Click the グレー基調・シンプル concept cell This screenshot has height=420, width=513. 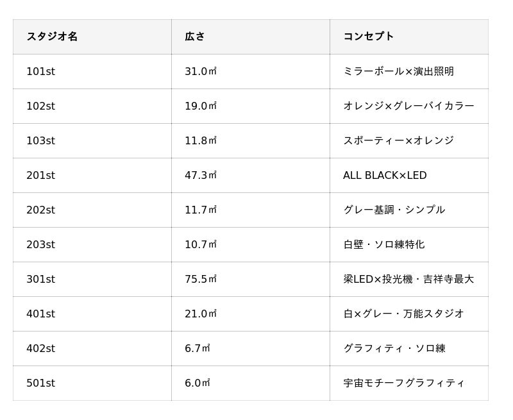click(x=394, y=210)
